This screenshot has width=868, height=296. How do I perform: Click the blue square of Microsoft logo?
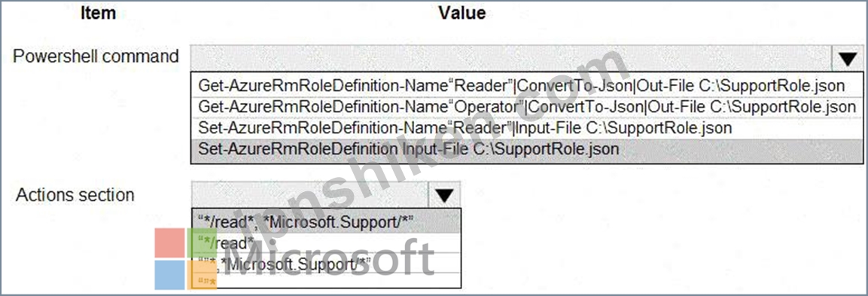(169, 276)
